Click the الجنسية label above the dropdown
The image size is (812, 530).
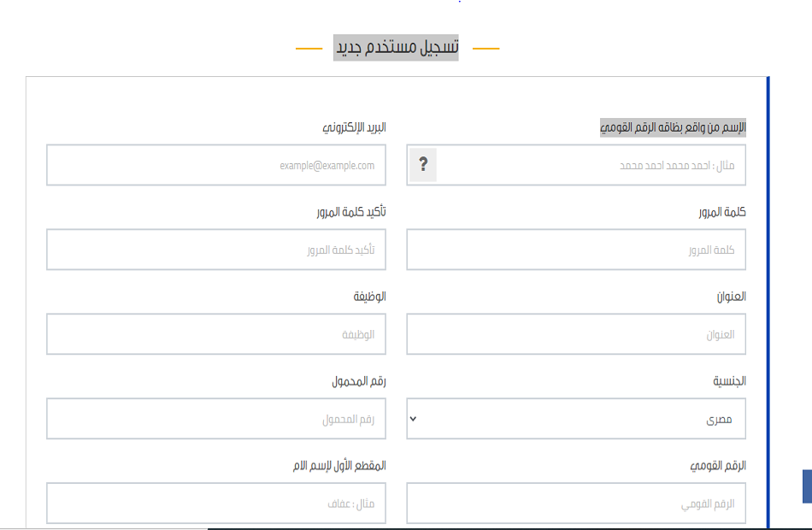729,381
